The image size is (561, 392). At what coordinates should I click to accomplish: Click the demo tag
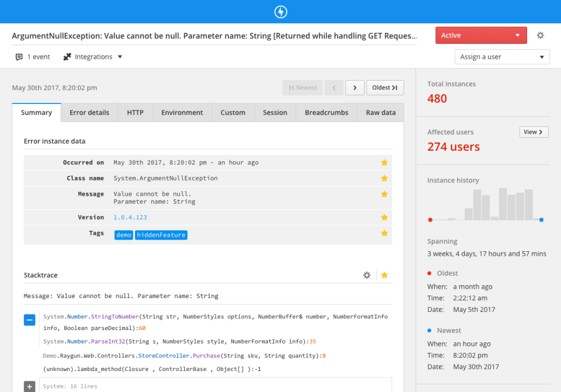pos(124,235)
